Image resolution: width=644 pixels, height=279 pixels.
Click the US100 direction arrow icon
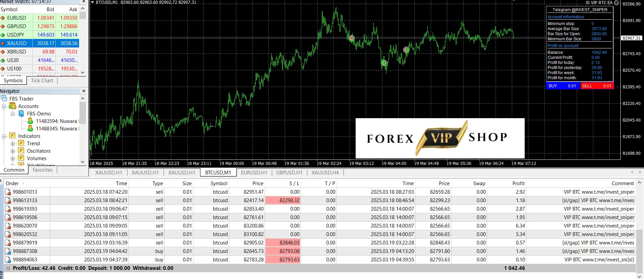pyautogui.click(x=3, y=69)
